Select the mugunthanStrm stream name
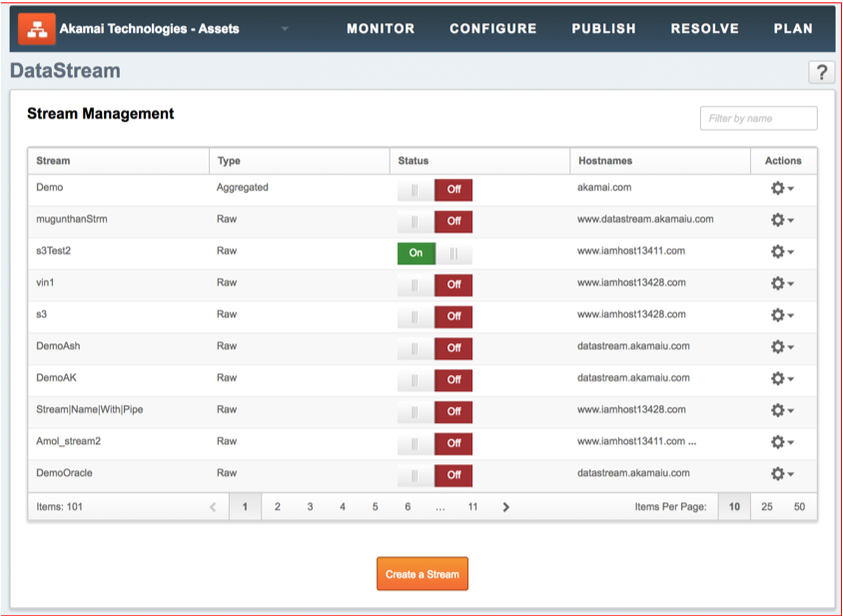This screenshot has width=843, height=616. [x=72, y=220]
